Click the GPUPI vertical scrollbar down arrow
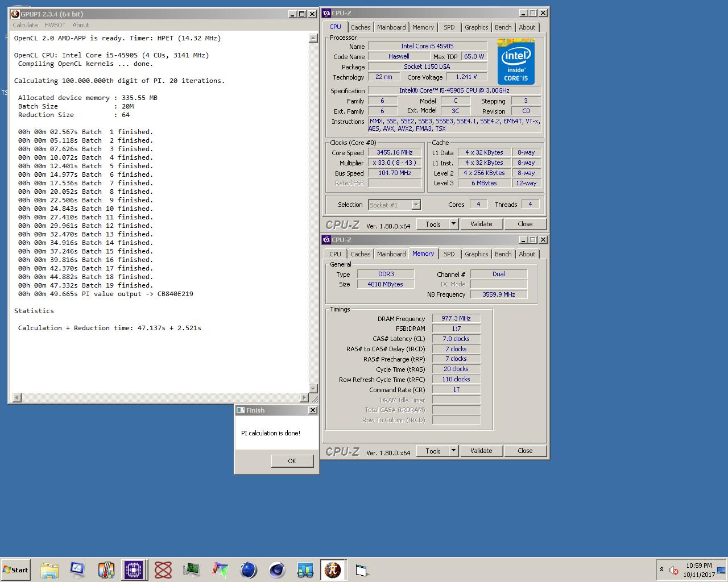The width and height of the screenshot is (728, 582). pyautogui.click(x=313, y=388)
